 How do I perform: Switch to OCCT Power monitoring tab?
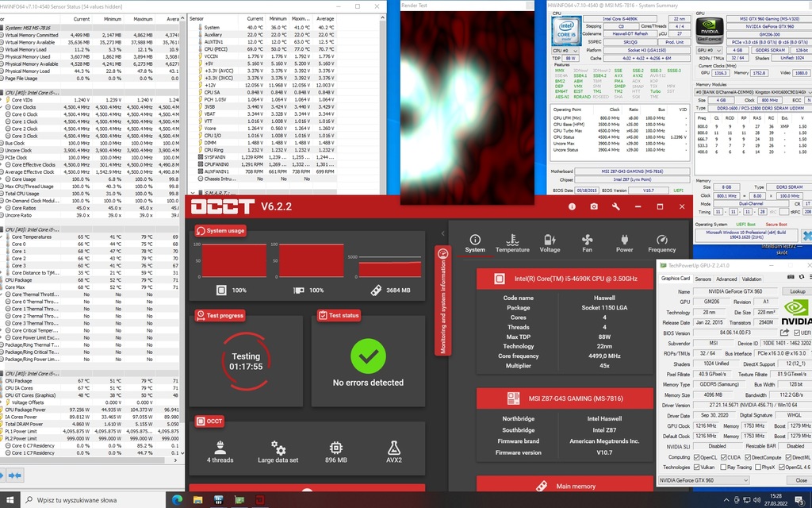click(624, 243)
